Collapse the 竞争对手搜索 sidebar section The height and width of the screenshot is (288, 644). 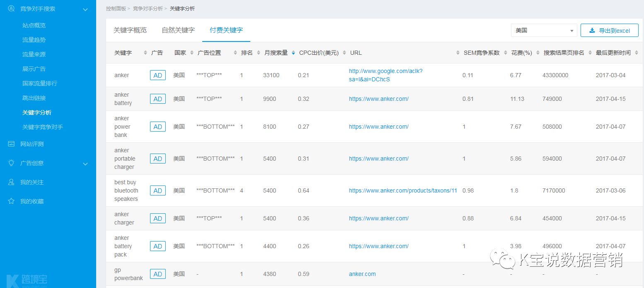(85, 9)
